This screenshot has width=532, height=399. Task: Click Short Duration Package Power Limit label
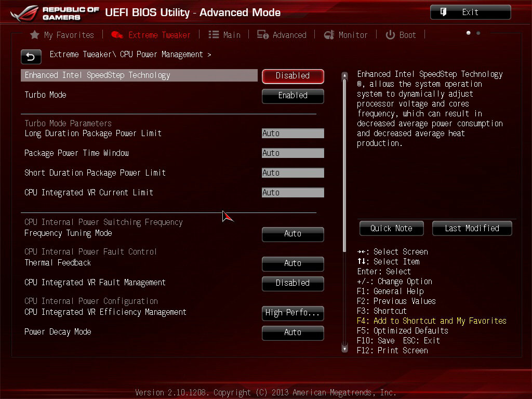95,172
